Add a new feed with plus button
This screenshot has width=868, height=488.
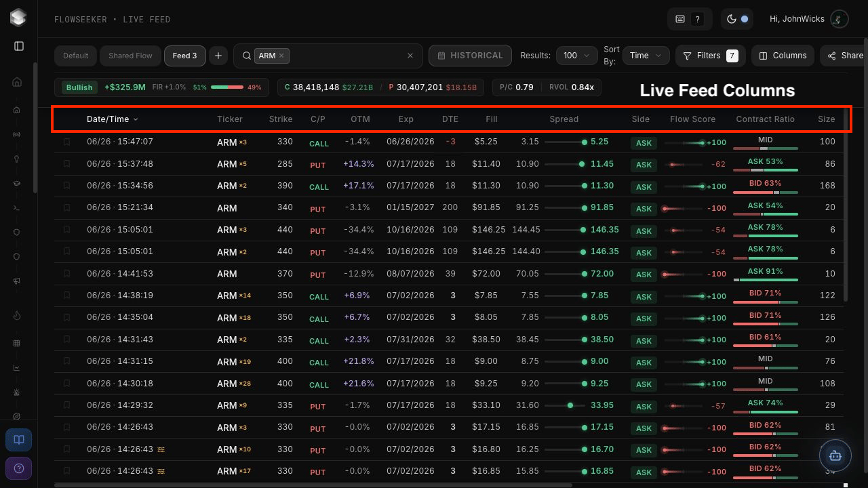point(218,56)
